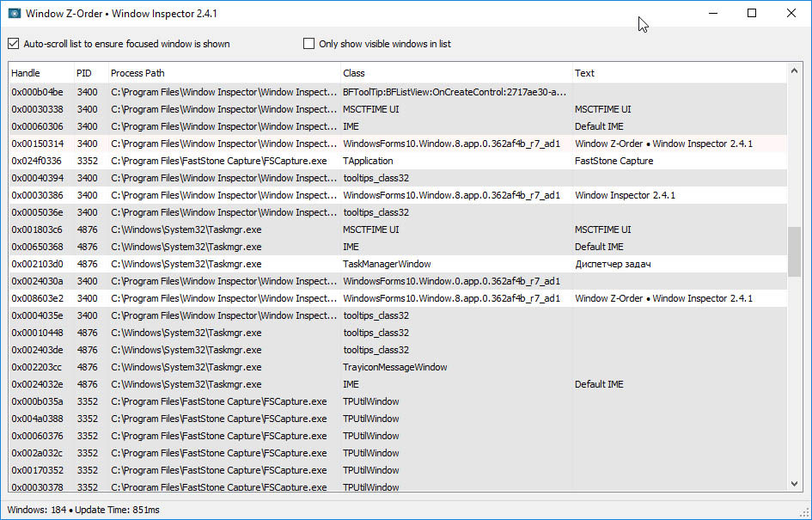Select handle 0x00650368 row
Viewport: 812px width, 520px height.
398,247
